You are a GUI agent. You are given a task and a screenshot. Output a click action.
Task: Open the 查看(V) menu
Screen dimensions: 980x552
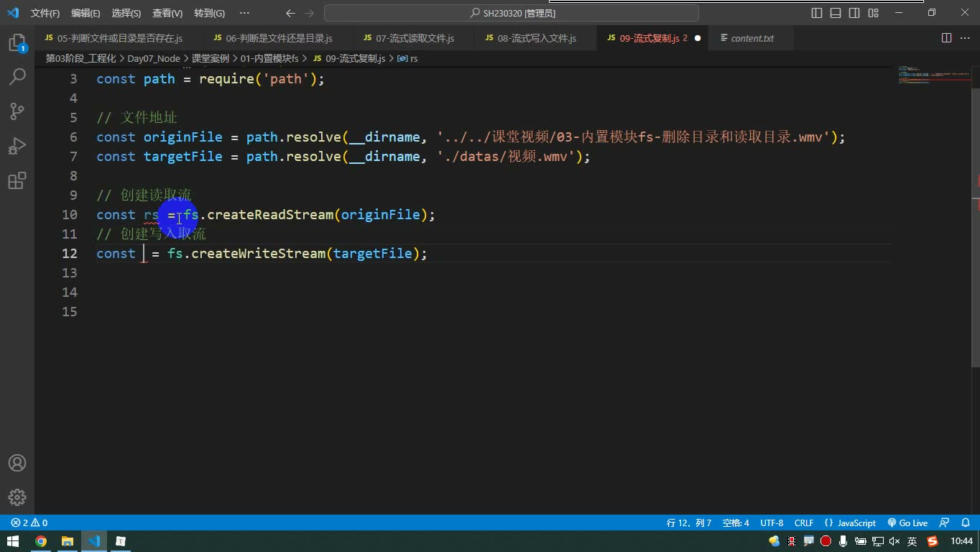pos(167,13)
